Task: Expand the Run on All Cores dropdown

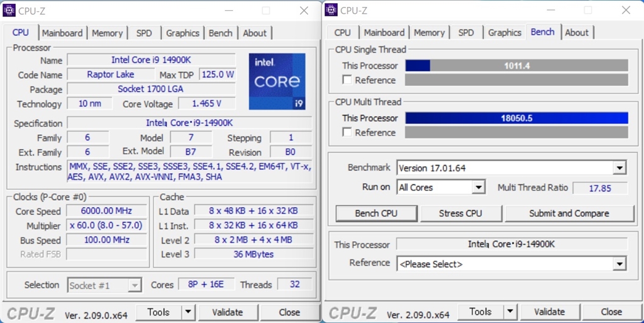Action: point(478,188)
